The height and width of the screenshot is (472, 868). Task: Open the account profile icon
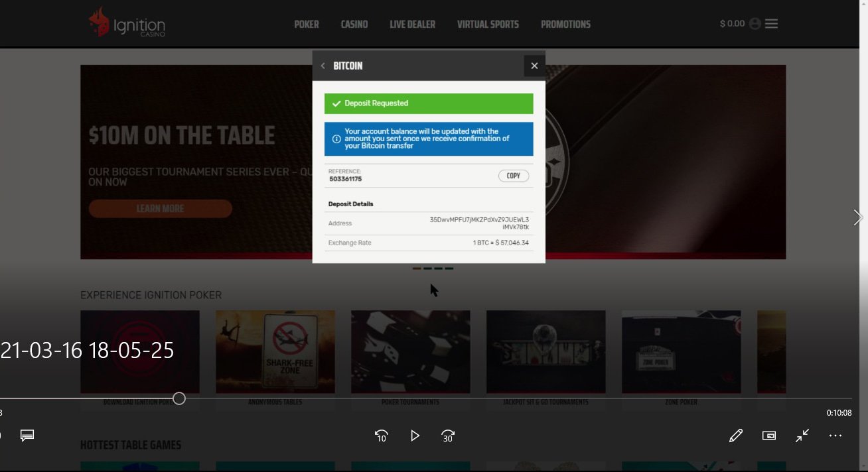(755, 24)
